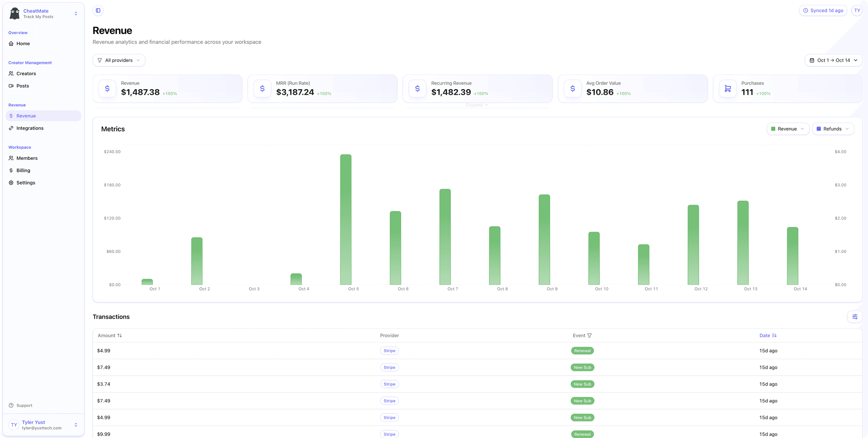Toggle sort order on the Amount column
The height and width of the screenshot is (438, 868).
(120, 335)
